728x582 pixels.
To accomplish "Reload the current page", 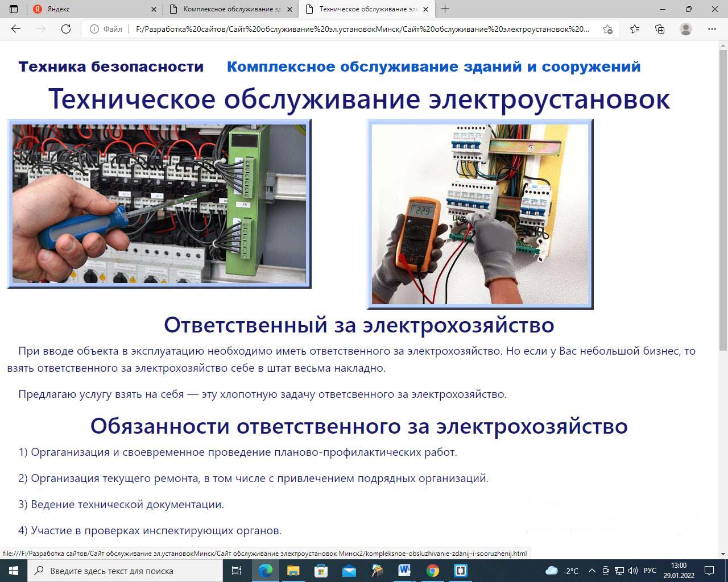I will tap(66, 29).
